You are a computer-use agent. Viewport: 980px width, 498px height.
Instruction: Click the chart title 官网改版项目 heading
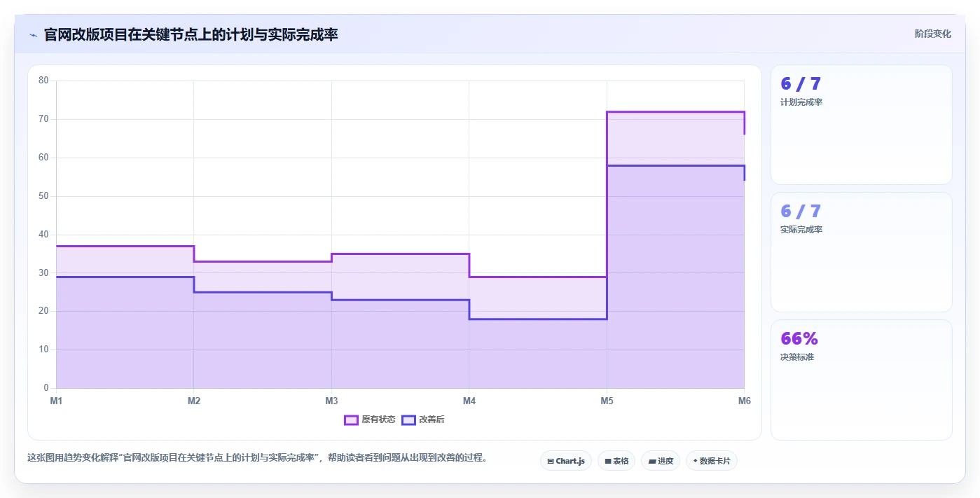[191, 34]
